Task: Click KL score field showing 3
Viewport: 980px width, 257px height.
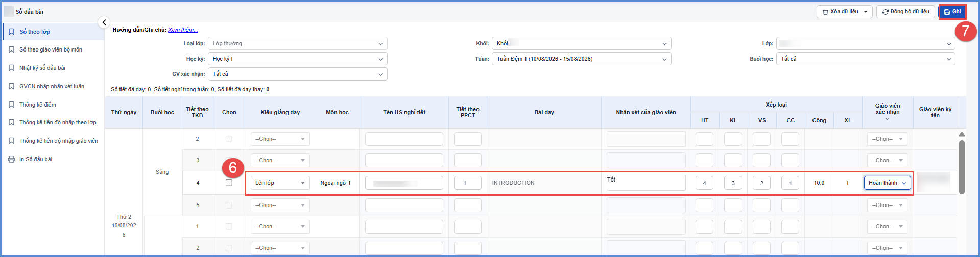Action: [x=733, y=183]
